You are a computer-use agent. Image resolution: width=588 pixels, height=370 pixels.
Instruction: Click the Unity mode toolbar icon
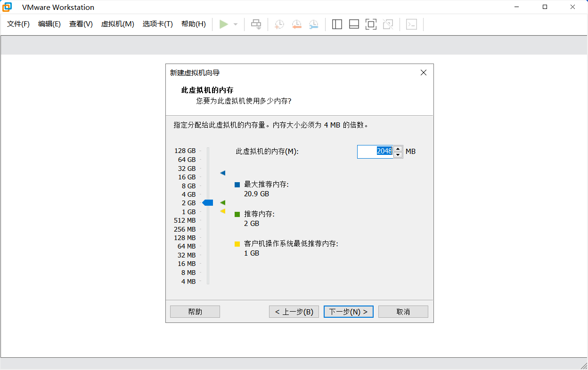(388, 24)
